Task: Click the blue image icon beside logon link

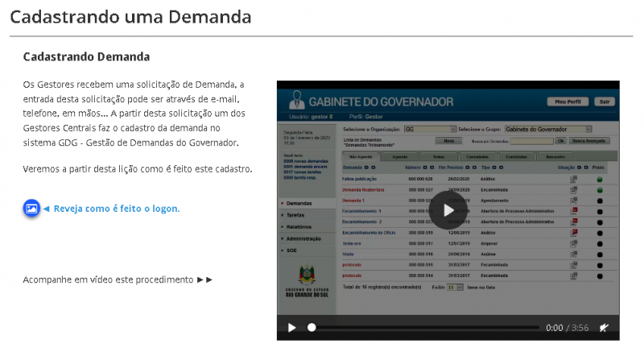Action: [31, 209]
